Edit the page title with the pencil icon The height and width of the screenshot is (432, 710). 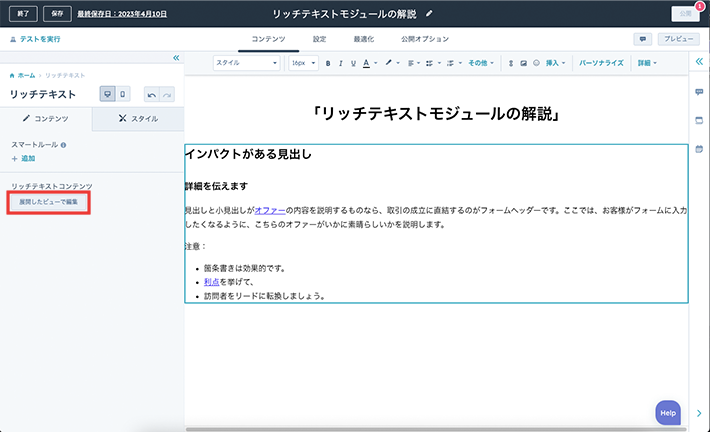click(x=429, y=14)
